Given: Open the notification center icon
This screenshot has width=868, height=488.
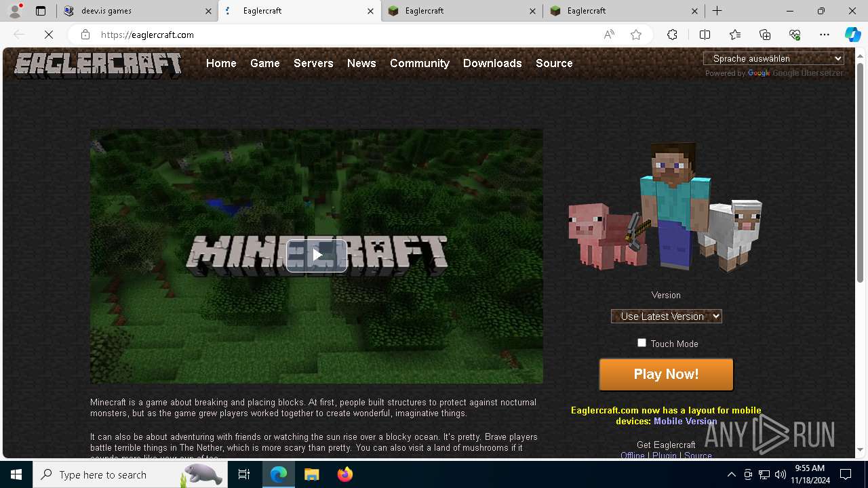Looking at the screenshot, I should (x=846, y=474).
